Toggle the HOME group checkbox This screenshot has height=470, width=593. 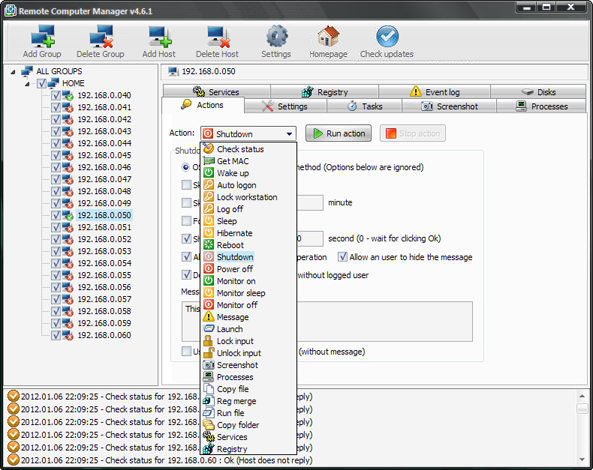pos(42,83)
